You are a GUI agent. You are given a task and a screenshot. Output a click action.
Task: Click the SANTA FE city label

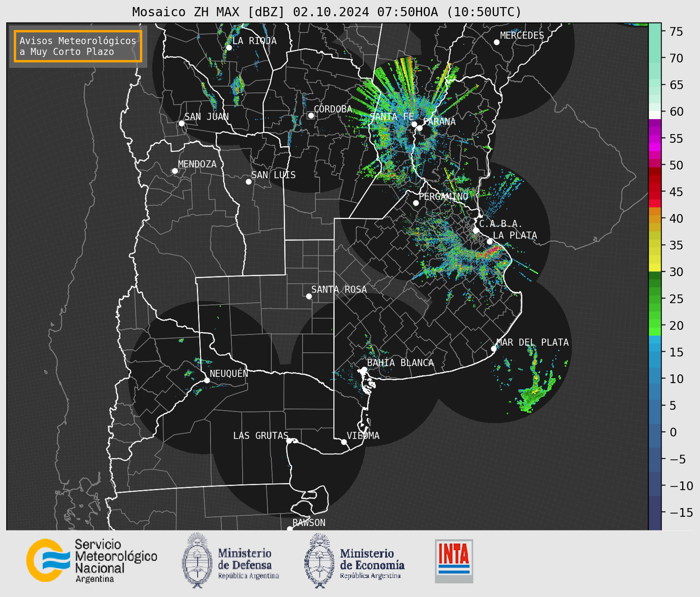click(392, 117)
